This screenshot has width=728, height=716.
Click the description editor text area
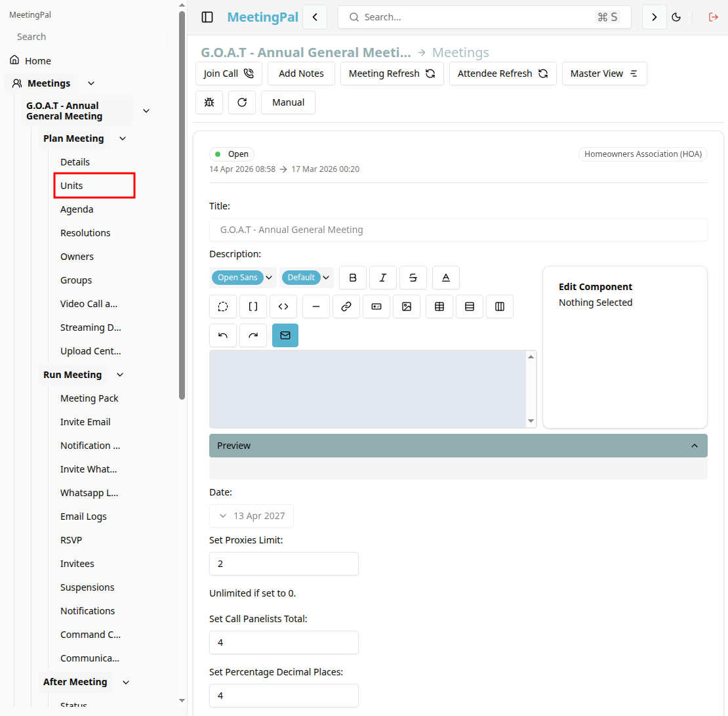coord(368,389)
